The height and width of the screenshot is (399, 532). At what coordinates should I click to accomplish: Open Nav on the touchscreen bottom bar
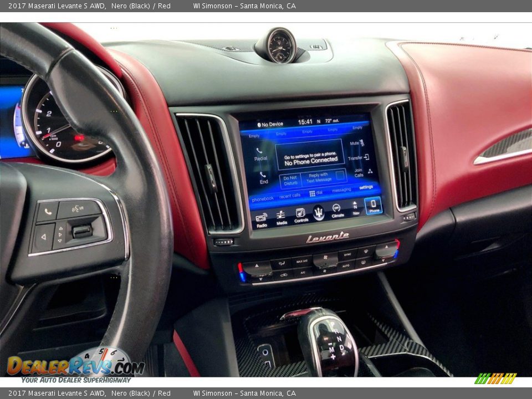(x=355, y=208)
